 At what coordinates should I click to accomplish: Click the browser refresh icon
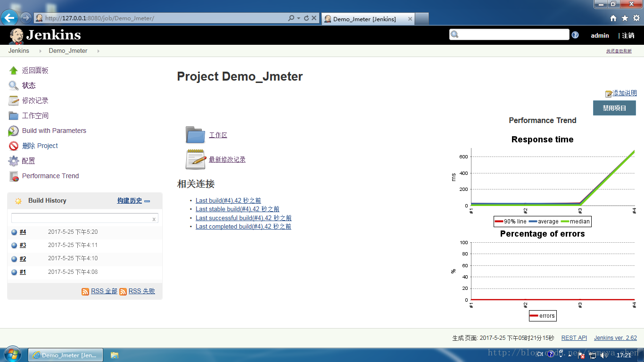306,18
